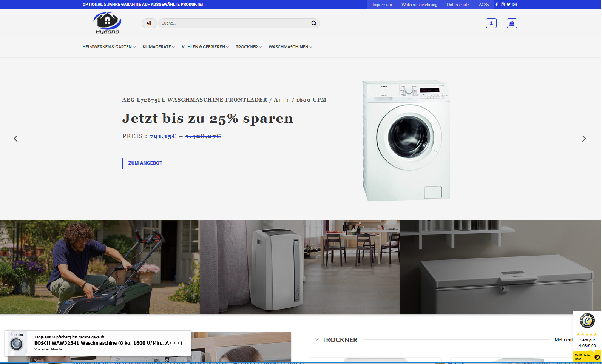Click the 5 Jahre Garantie banner text
Image resolution: width=602 pixels, height=364 pixels.
pyautogui.click(x=143, y=5)
